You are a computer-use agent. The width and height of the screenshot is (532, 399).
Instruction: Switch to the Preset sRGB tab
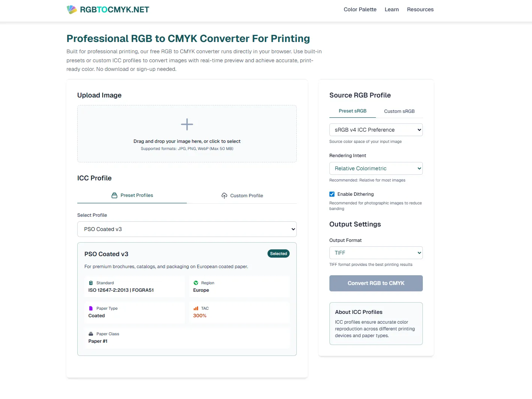(352, 111)
